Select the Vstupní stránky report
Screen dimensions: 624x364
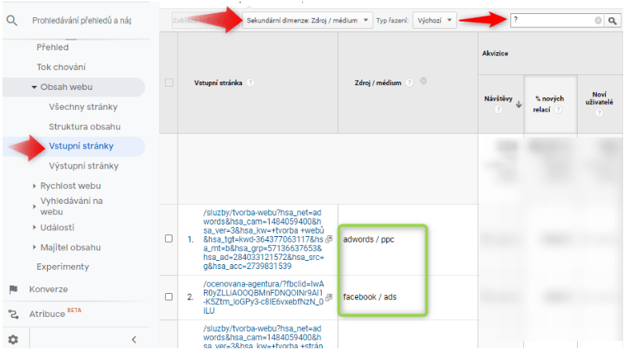click(81, 146)
